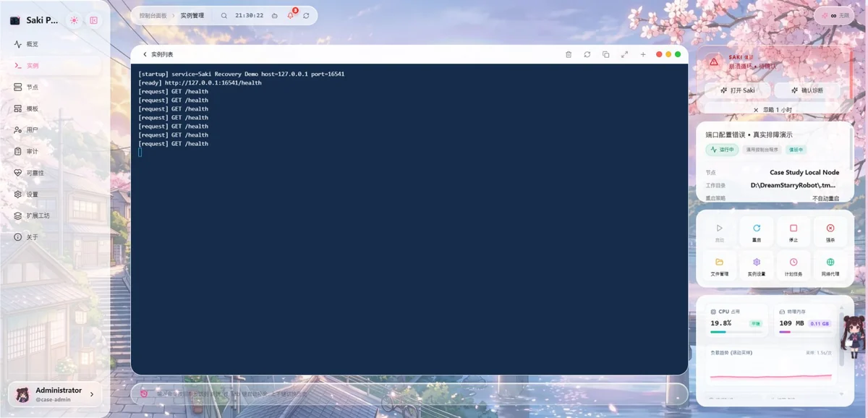868x418 pixels.
Task: Clear terminal with the trash icon
Action: [569, 54]
